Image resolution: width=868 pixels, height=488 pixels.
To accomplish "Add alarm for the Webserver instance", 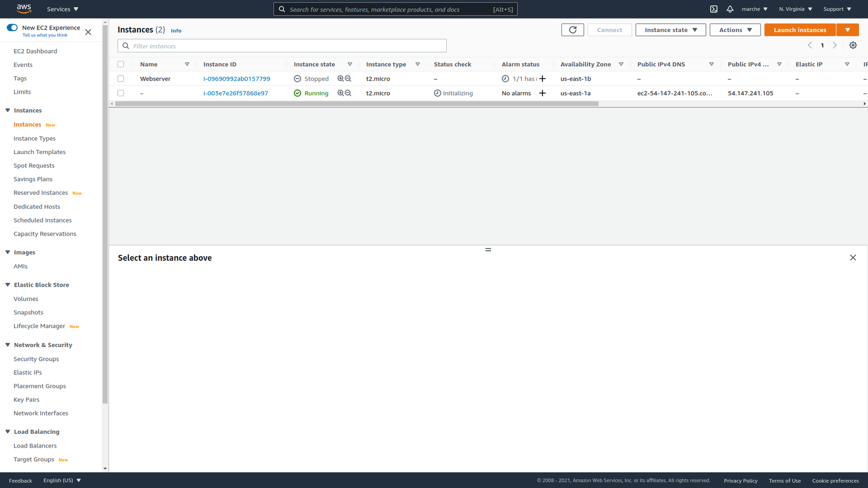I will pos(542,79).
